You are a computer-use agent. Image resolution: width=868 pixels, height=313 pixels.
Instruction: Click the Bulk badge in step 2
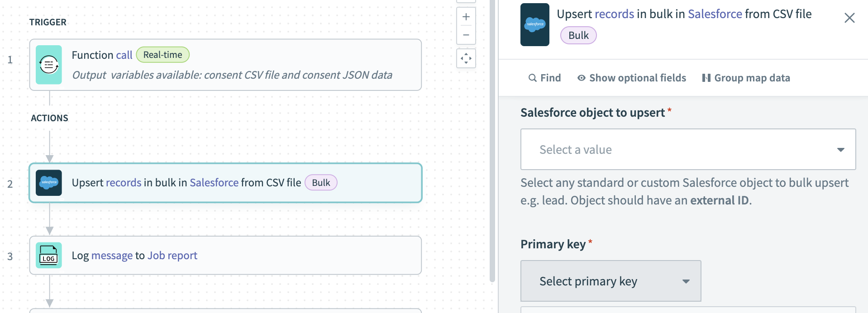pyautogui.click(x=321, y=183)
